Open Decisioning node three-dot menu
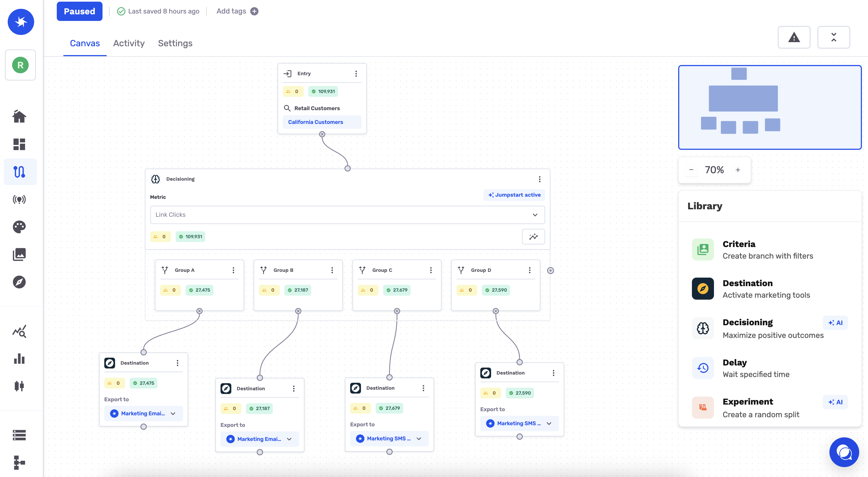 pyautogui.click(x=540, y=179)
